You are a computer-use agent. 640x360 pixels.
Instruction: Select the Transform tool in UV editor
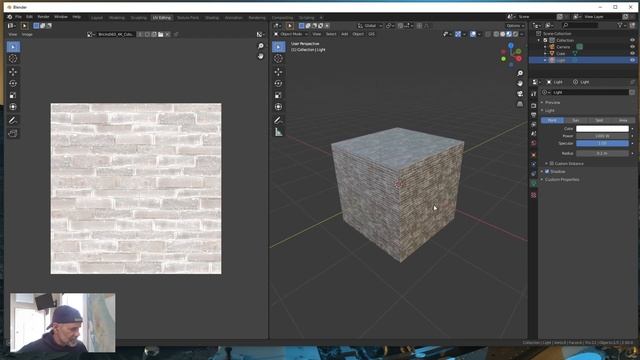point(13,107)
